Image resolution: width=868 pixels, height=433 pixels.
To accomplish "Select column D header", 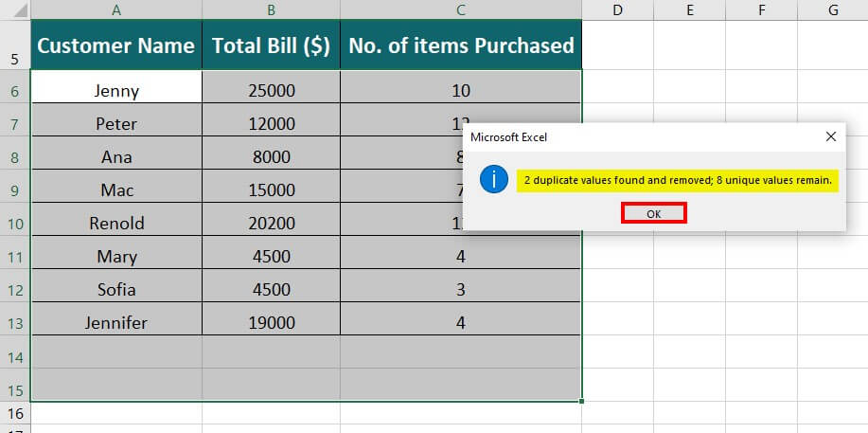I will (x=617, y=9).
